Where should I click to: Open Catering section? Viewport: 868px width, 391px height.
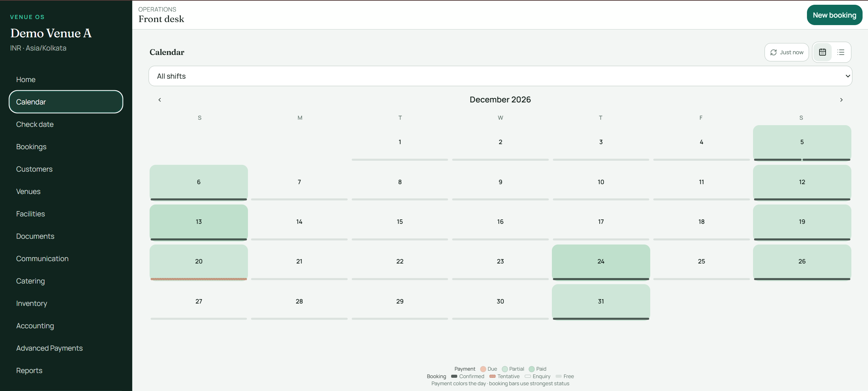[x=66, y=281]
